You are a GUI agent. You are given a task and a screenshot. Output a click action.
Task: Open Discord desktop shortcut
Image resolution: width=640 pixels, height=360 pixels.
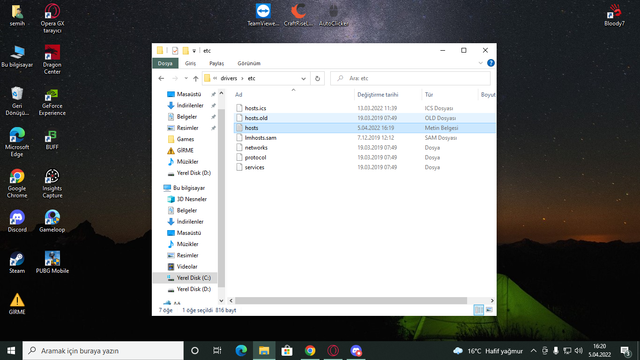click(x=17, y=221)
